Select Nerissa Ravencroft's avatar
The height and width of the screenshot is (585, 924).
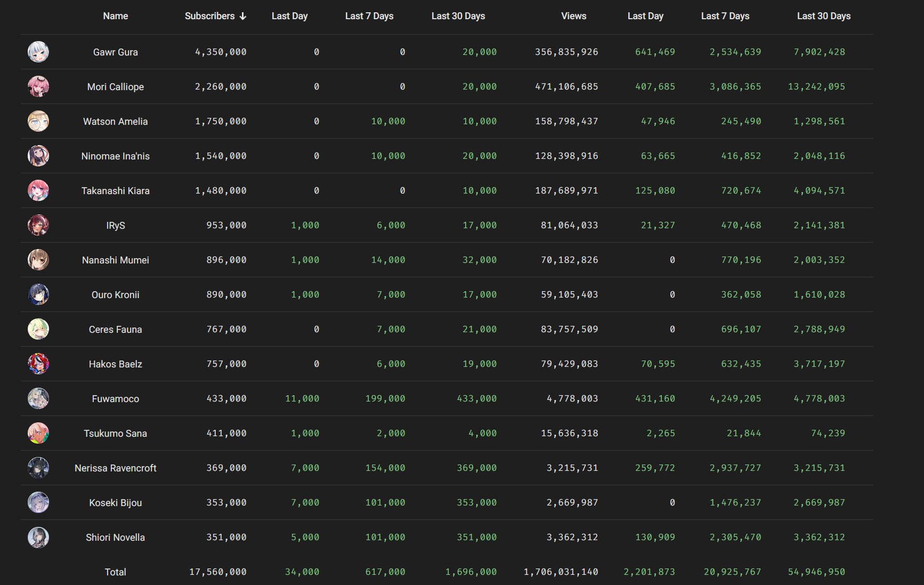click(38, 468)
